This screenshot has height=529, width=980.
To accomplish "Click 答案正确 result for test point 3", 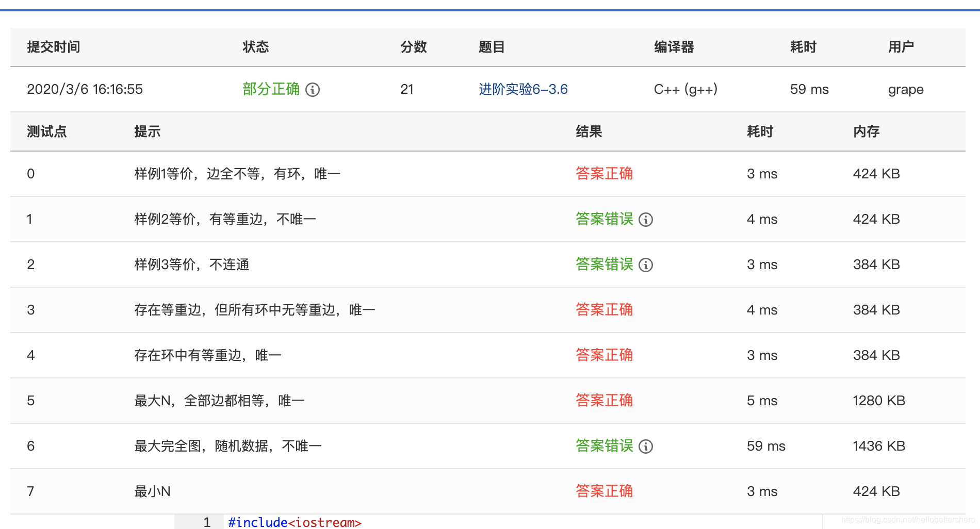I will pos(605,310).
